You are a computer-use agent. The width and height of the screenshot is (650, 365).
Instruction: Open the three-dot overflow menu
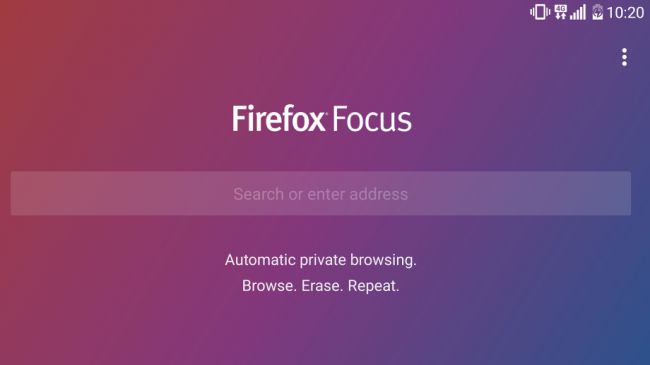(624, 57)
